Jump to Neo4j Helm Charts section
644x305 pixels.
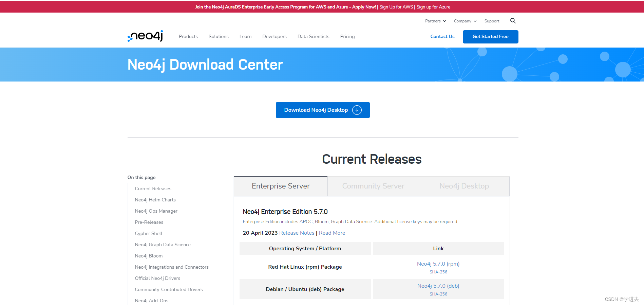click(155, 200)
